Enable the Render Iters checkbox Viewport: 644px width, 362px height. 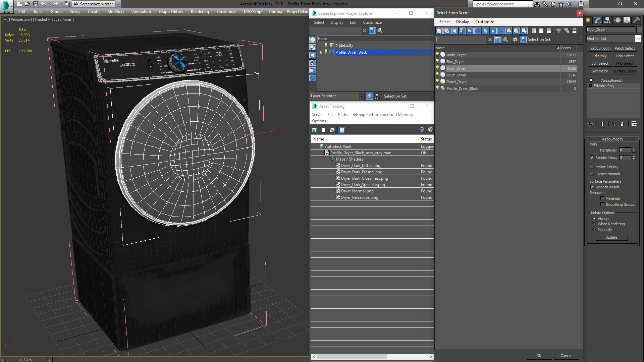592,158
